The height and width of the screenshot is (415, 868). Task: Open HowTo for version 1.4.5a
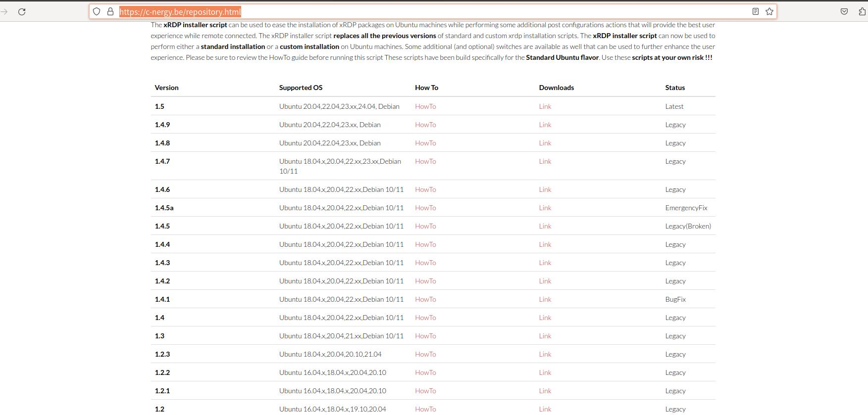[x=425, y=208]
